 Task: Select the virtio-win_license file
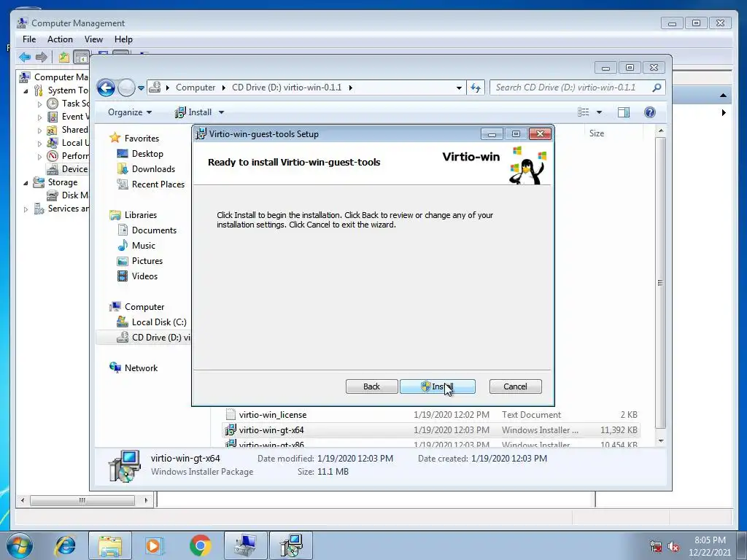[273, 415]
